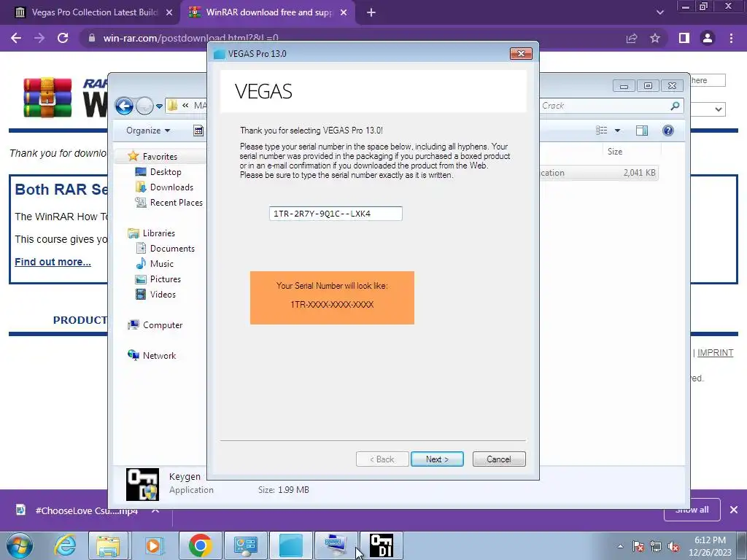Click the change view icon in Explorer
The width and height of the screenshot is (747, 560).
click(x=602, y=131)
